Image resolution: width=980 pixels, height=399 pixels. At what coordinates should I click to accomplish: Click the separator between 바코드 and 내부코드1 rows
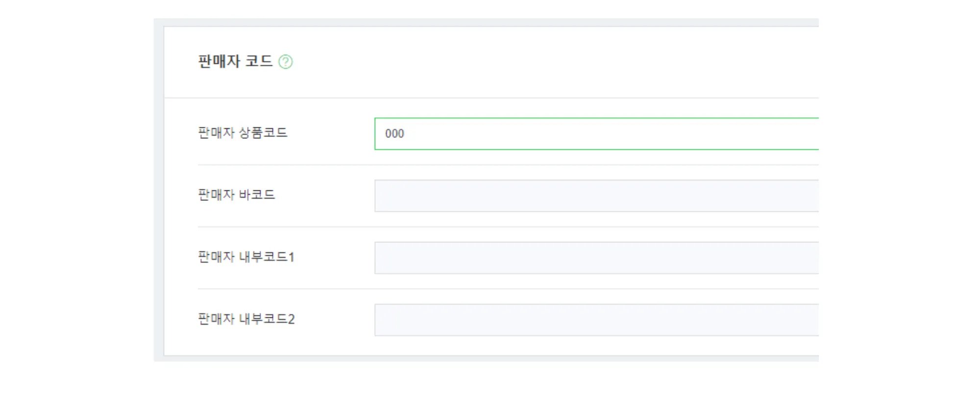tap(490, 227)
